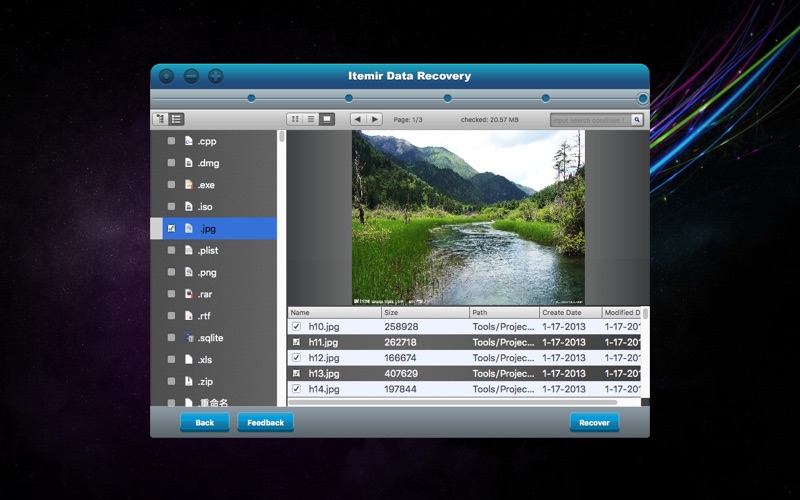Sort by the Name column header
The height and width of the screenshot is (500, 800).
pos(334,312)
